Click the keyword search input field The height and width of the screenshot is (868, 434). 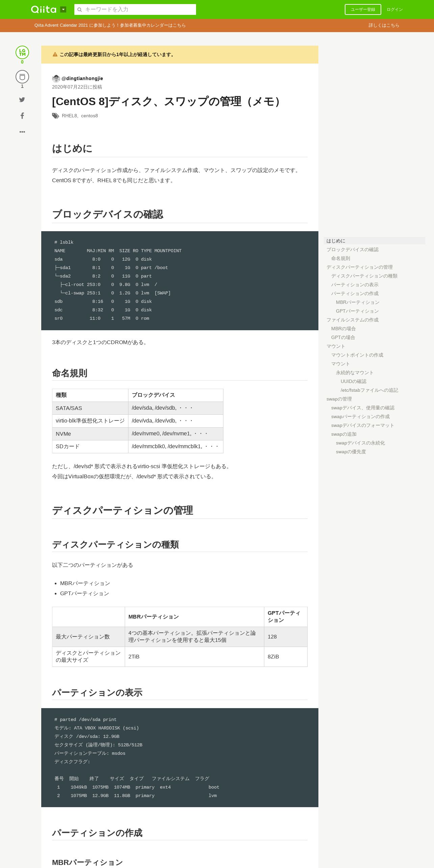click(x=135, y=9)
